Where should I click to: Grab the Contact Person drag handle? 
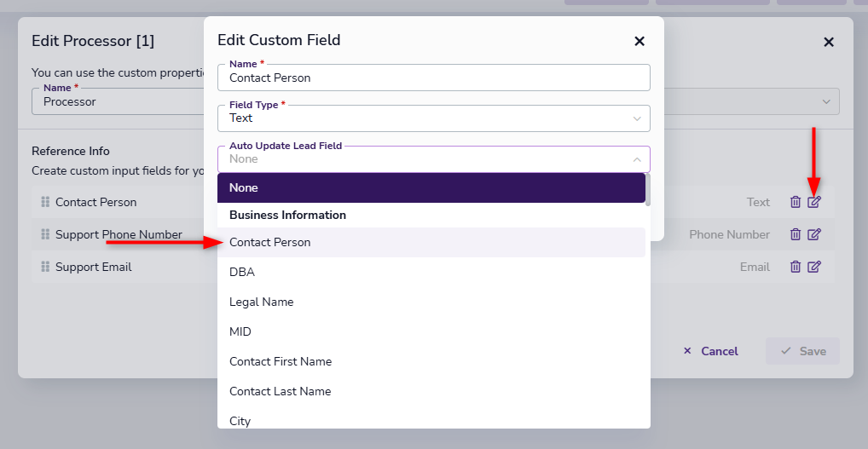[44, 202]
